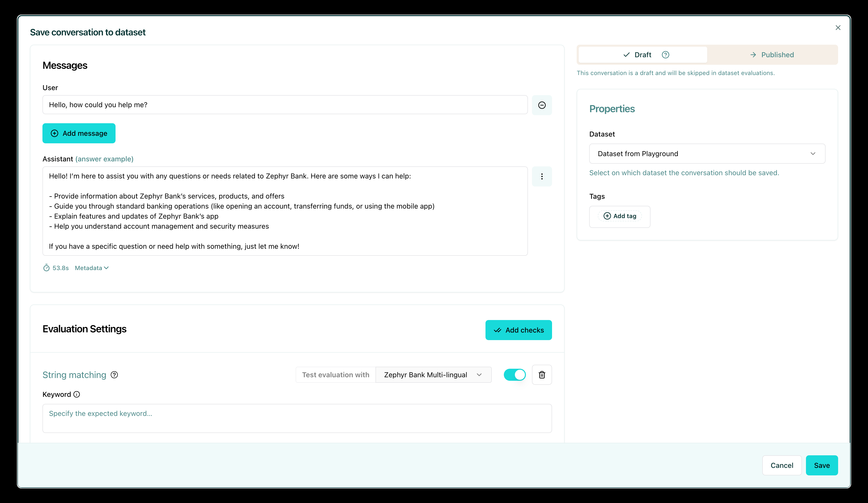This screenshot has width=868, height=503.
Task: Save the conversation to the dataset
Action: 822,465
